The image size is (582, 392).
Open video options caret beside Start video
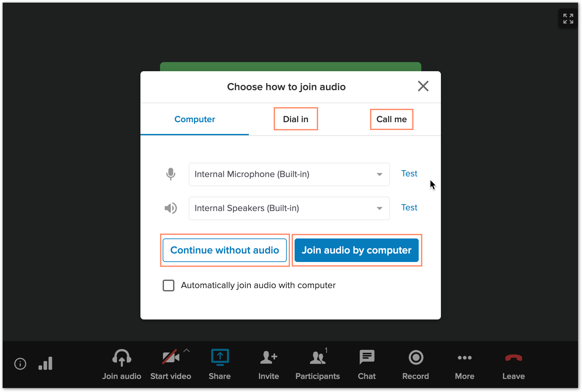pyautogui.click(x=187, y=351)
